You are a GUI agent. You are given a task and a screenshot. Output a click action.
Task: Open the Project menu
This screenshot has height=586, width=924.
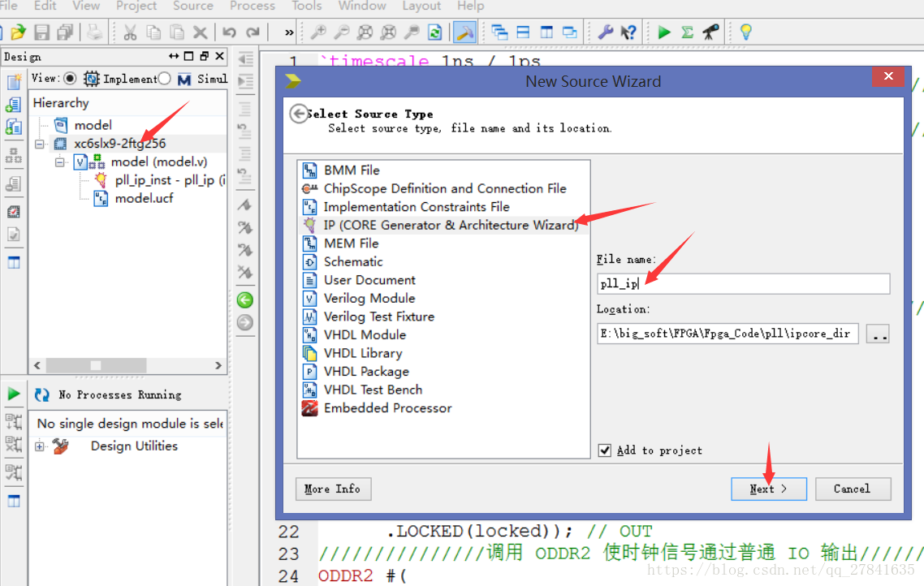click(x=136, y=6)
